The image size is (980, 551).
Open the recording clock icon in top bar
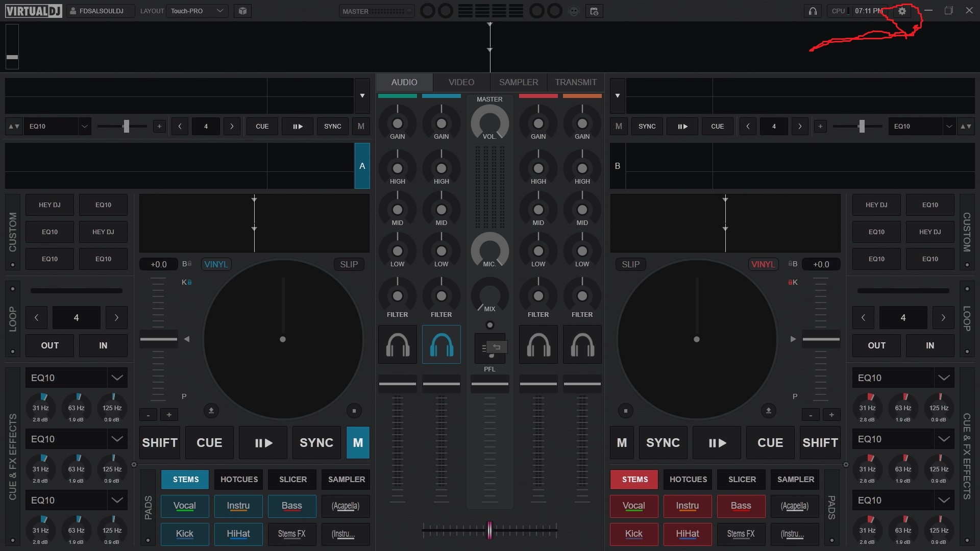point(594,11)
